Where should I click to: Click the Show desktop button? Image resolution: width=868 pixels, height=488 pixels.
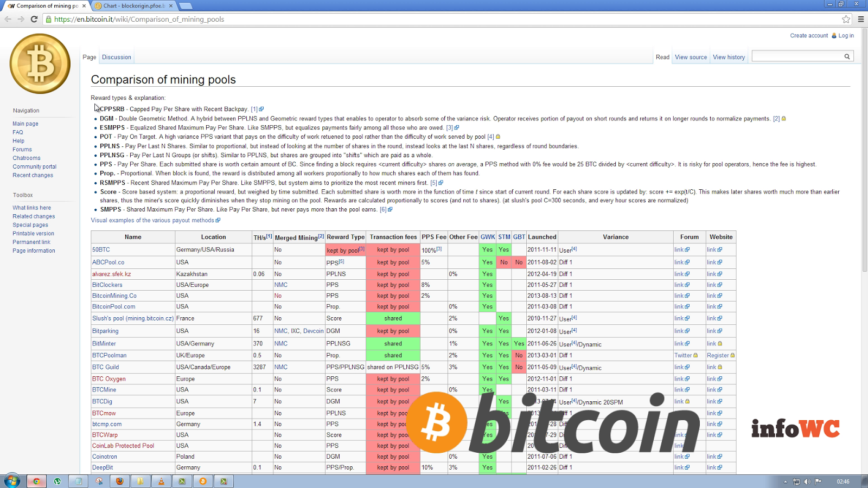tap(865, 481)
